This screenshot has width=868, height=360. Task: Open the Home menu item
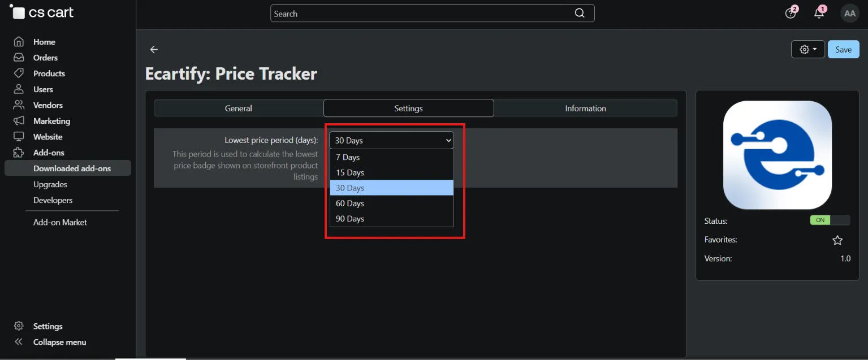click(44, 42)
